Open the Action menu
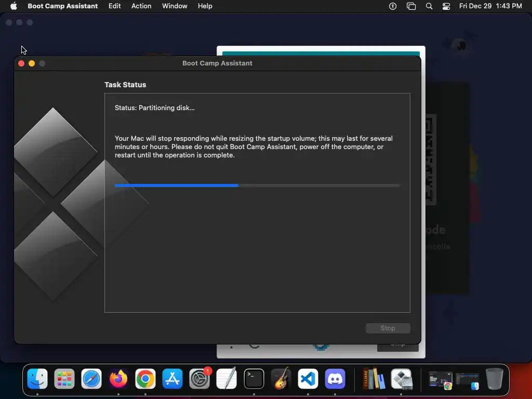The height and width of the screenshot is (399, 532). (x=141, y=6)
